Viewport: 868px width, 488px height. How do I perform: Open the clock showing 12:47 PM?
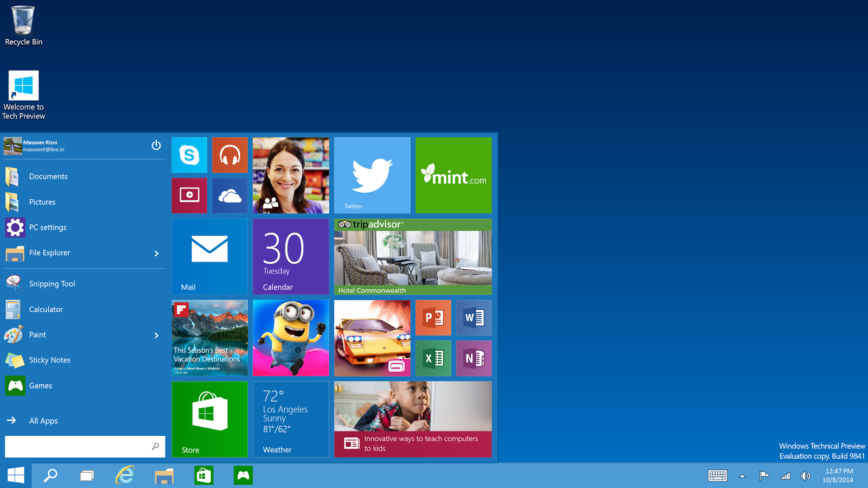[x=838, y=476]
